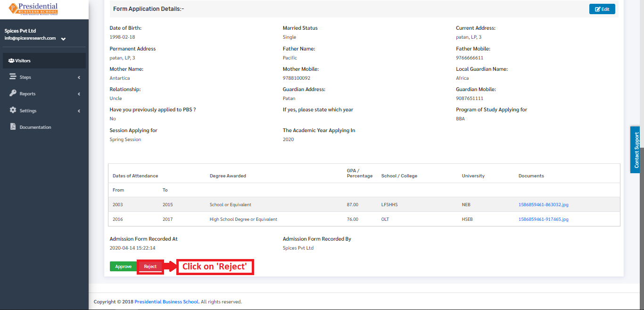Click the mother mobile number 9788100092
644x310 pixels.
pyautogui.click(x=297, y=78)
